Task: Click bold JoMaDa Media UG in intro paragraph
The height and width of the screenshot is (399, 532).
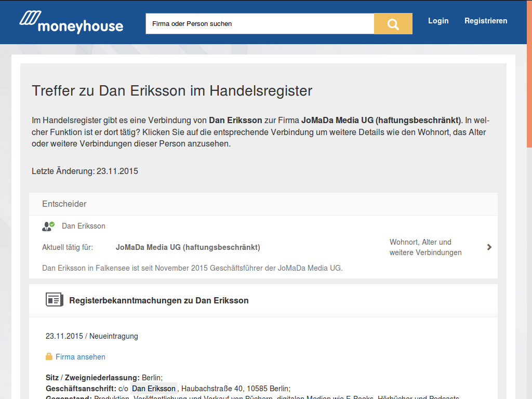Action: tap(381, 121)
